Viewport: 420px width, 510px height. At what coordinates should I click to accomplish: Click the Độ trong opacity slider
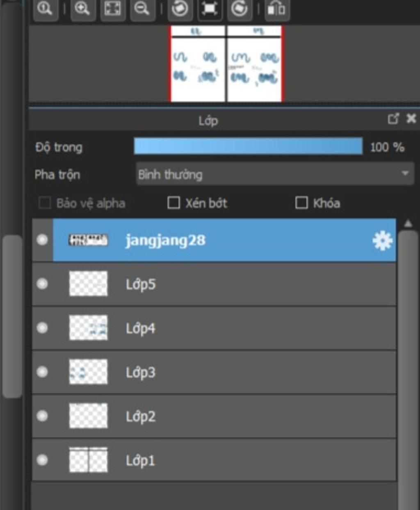coord(248,146)
